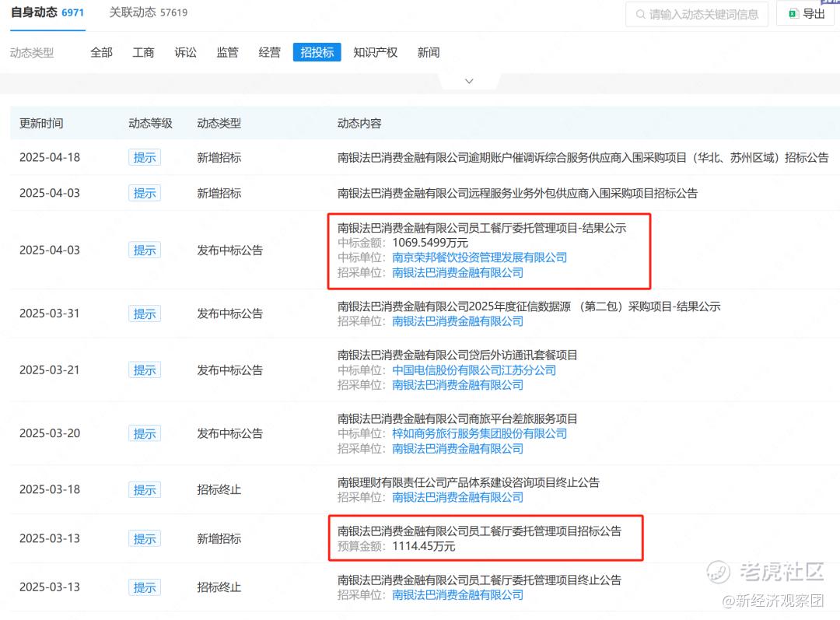Click the 动态类型 column header
This screenshot has height=620, width=840.
[219, 123]
